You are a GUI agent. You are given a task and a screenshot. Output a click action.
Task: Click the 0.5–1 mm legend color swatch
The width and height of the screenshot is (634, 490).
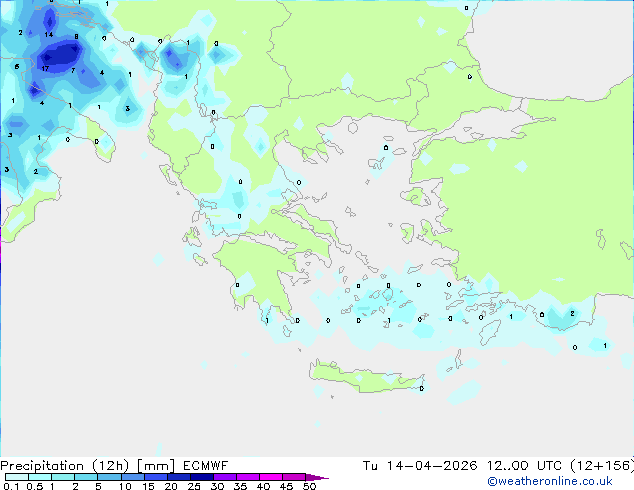[x=40, y=477]
